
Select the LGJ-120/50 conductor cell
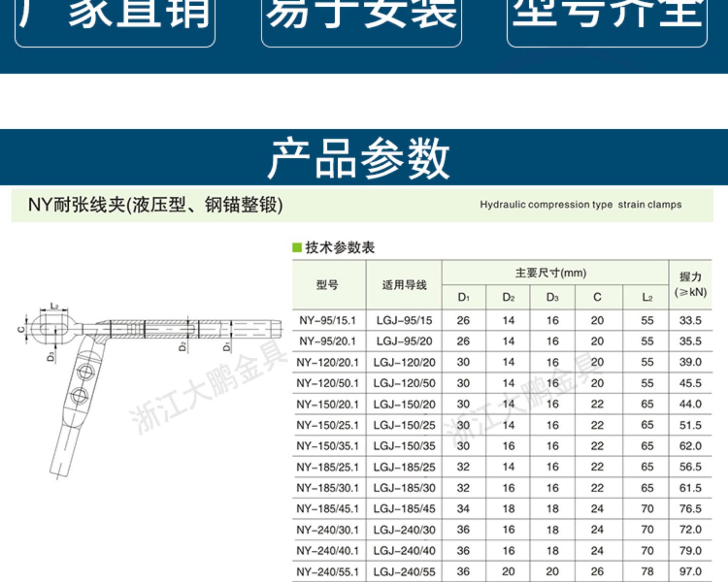tap(404, 383)
